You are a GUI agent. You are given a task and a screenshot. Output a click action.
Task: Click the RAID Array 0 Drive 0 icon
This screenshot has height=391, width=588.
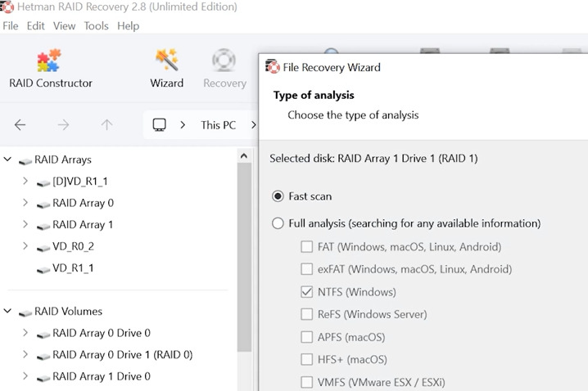43,335
